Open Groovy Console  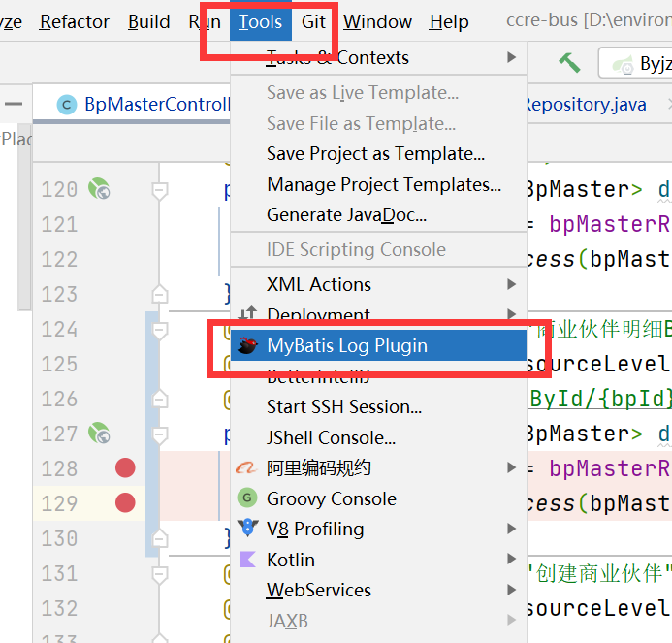click(378, 498)
